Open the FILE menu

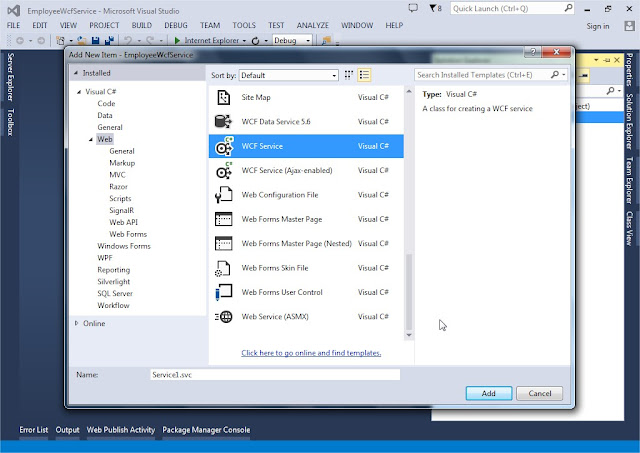pyautogui.click(x=13, y=25)
